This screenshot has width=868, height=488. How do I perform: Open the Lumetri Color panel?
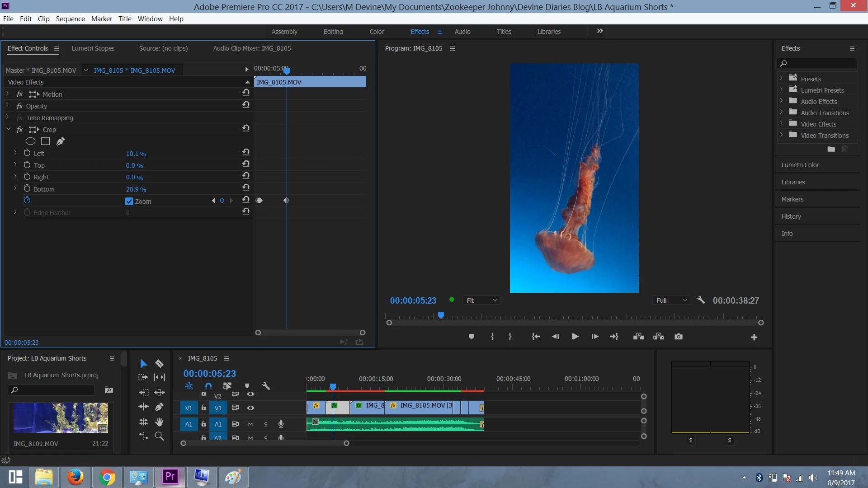click(800, 165)
